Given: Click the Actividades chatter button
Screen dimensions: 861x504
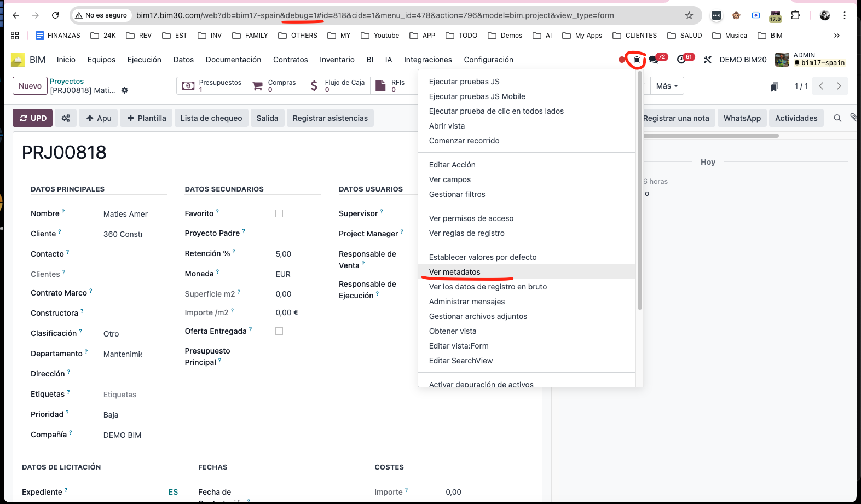Looking at the screenshot, I should coord(796,118).
